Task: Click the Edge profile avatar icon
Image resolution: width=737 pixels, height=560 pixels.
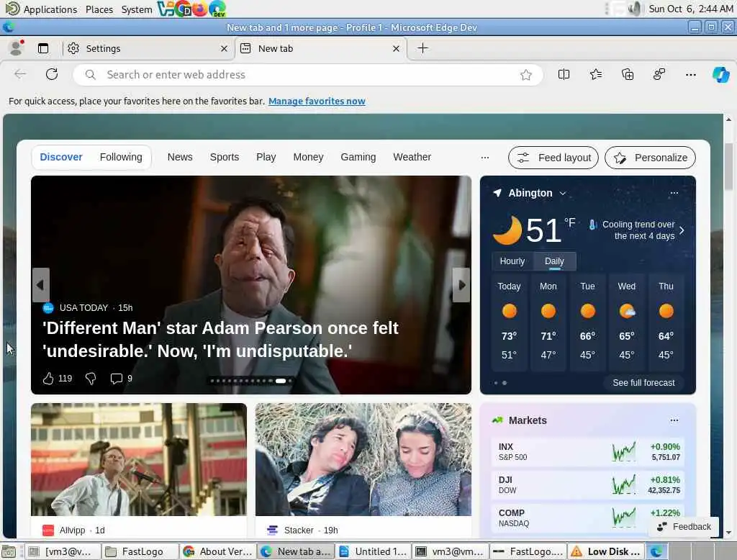Action: pos(17,48)
